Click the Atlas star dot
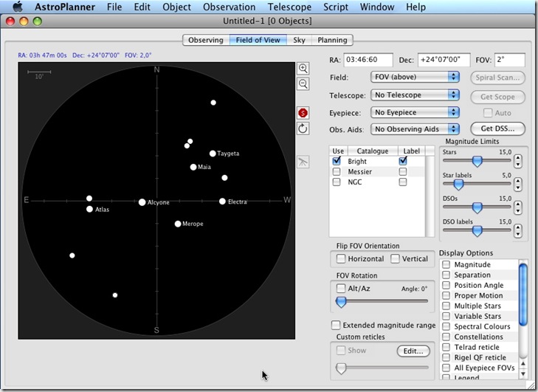Image resolution: width=538 pixels, height=392 pixels. click(89, 209)
